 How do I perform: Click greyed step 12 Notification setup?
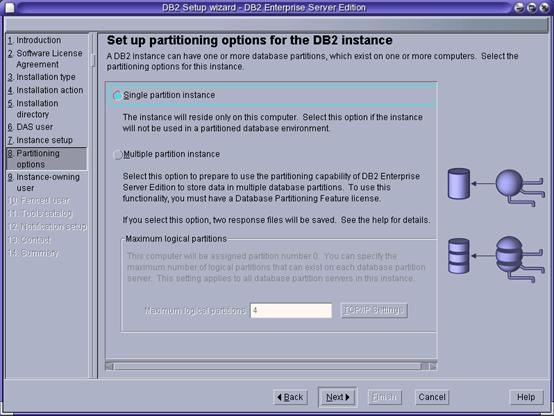tap(47, 227)
